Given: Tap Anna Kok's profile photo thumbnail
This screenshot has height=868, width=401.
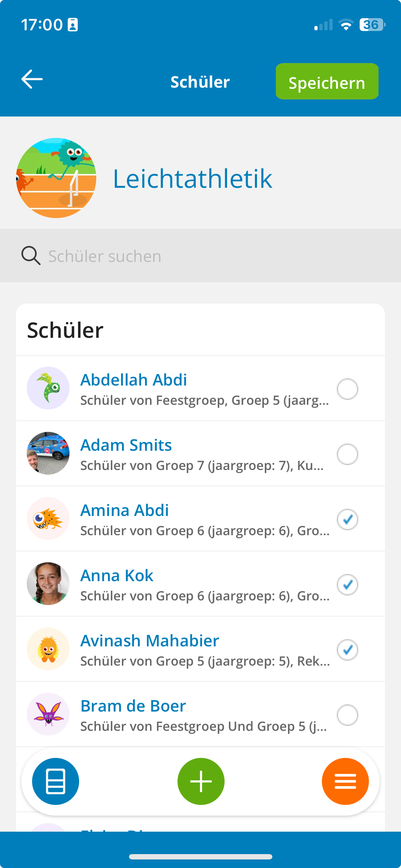Looking at the screenshot, I should (48, 584).
